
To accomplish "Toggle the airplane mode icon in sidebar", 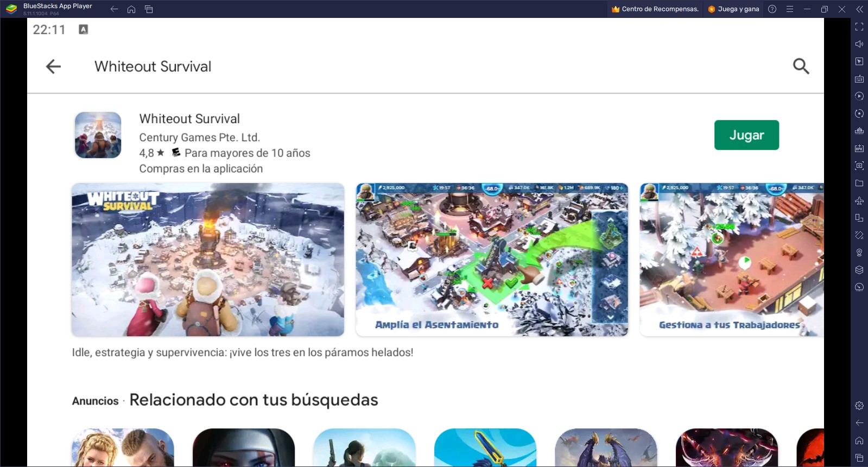I will click(859, 200).
